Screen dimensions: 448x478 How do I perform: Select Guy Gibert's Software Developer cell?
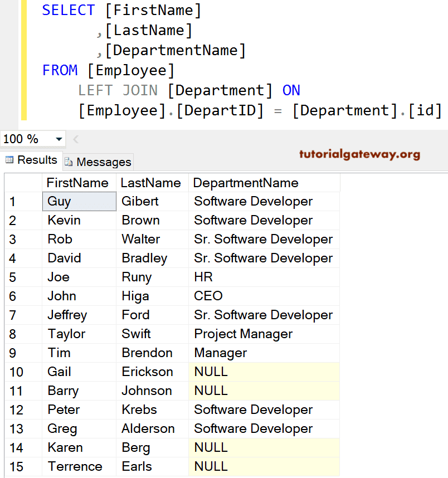[x=264, y=202]
